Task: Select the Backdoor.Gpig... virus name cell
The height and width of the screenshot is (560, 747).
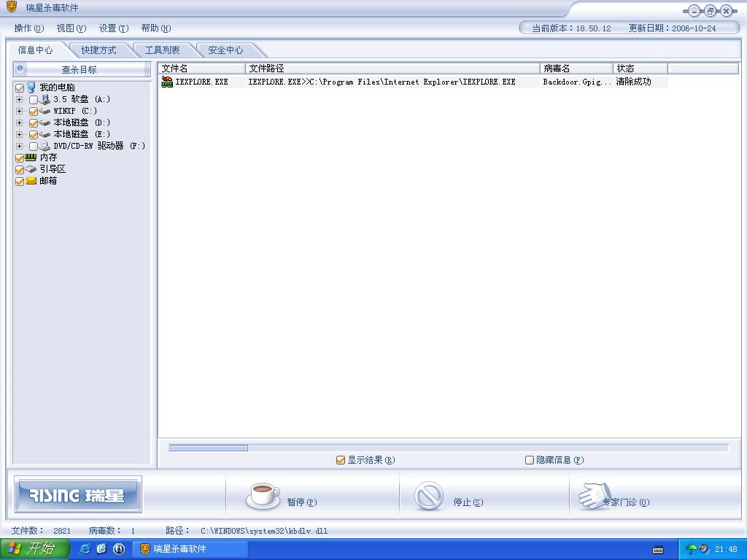Action: click(576, 82)
